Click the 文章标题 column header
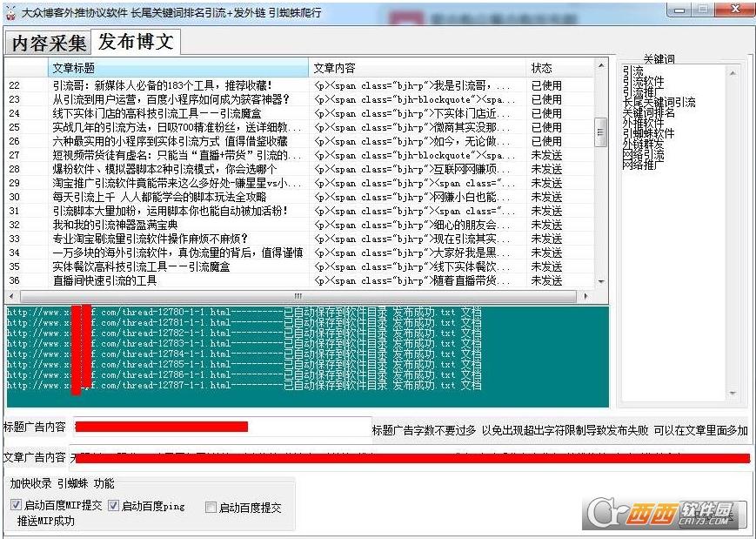Image resolution: width=756 pixels, height=539 pixels. (178, 68)
